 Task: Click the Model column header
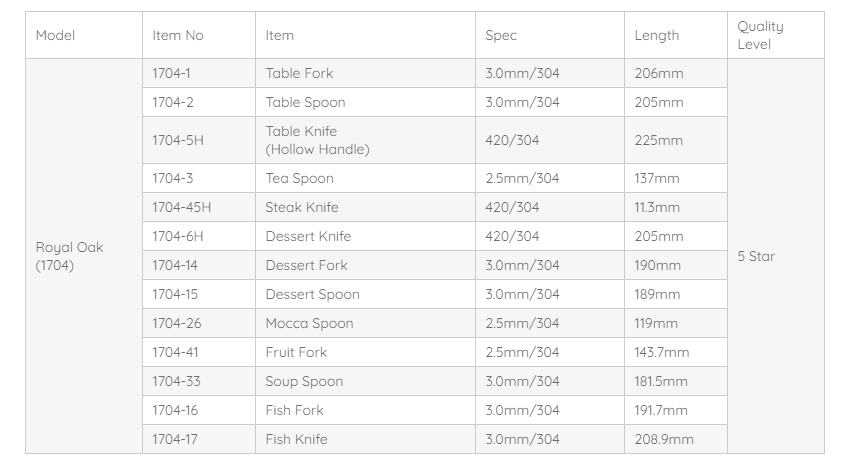(55, 35)
